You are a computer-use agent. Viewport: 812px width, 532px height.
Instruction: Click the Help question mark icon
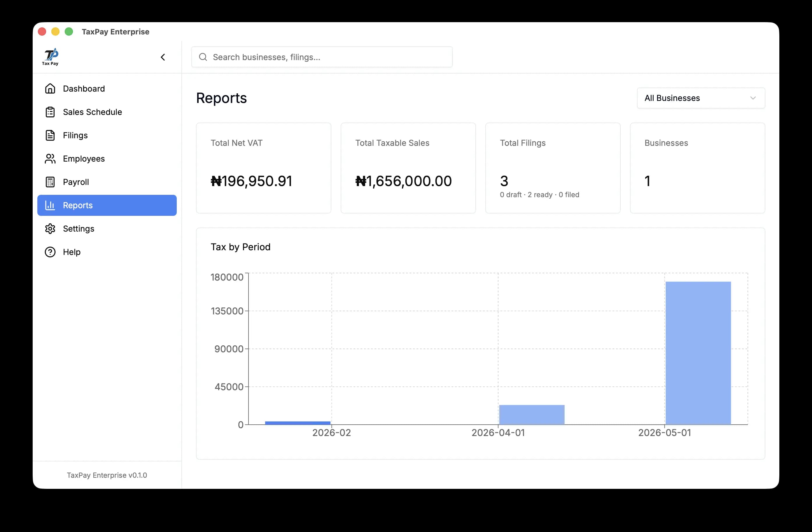tap(50, 252)
